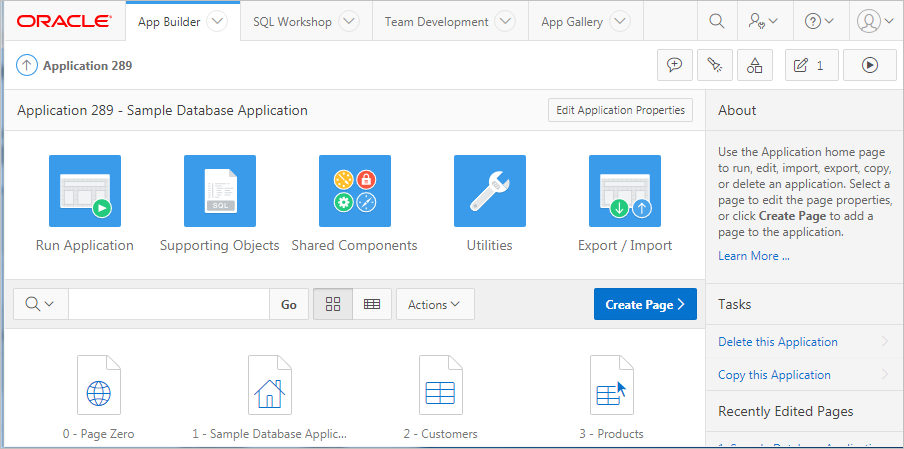The height and width of the screenshot is (449, 904).
Task: Click the Run Application icon
Action: pos(85,191)
